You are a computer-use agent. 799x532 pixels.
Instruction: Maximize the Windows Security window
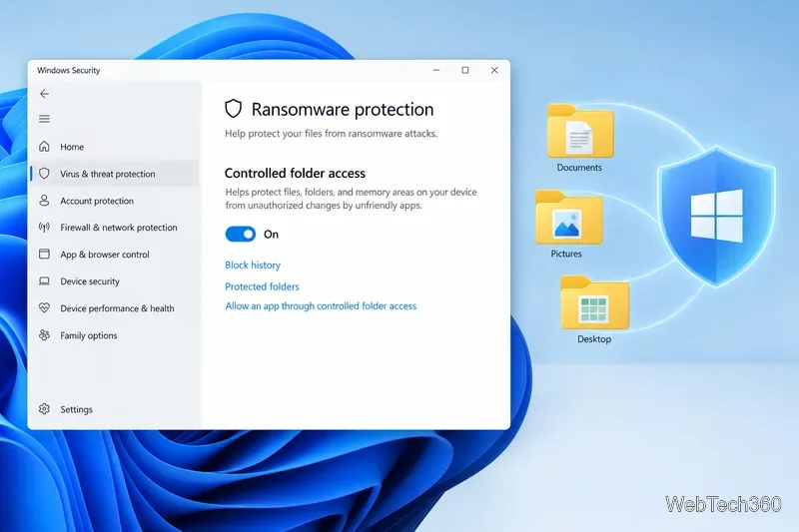point(465,70)
